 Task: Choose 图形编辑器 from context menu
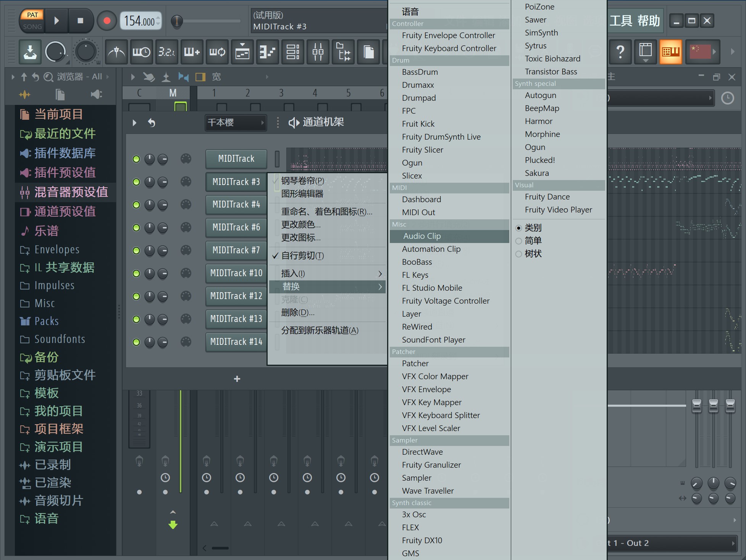327,194
